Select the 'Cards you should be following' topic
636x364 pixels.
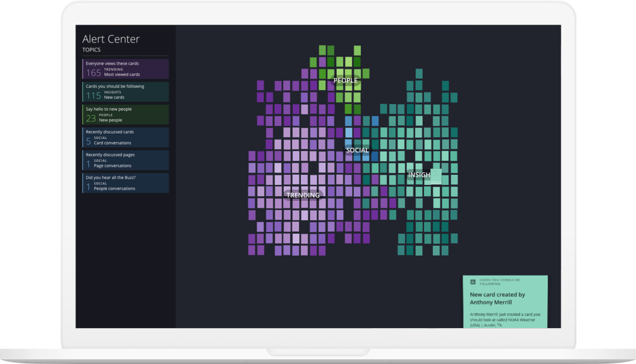[126, 92]
